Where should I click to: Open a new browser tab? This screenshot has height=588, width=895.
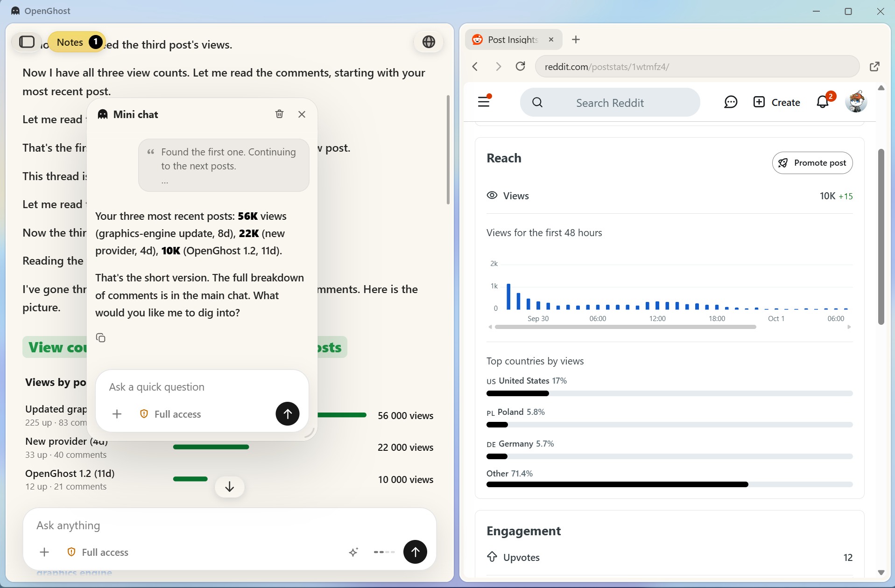click(x=576, y=40)
